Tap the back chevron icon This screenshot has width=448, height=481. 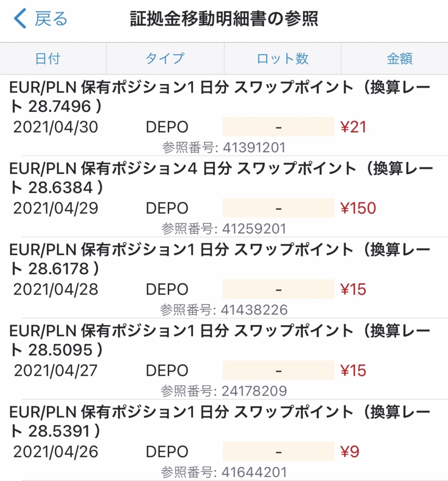20,18
